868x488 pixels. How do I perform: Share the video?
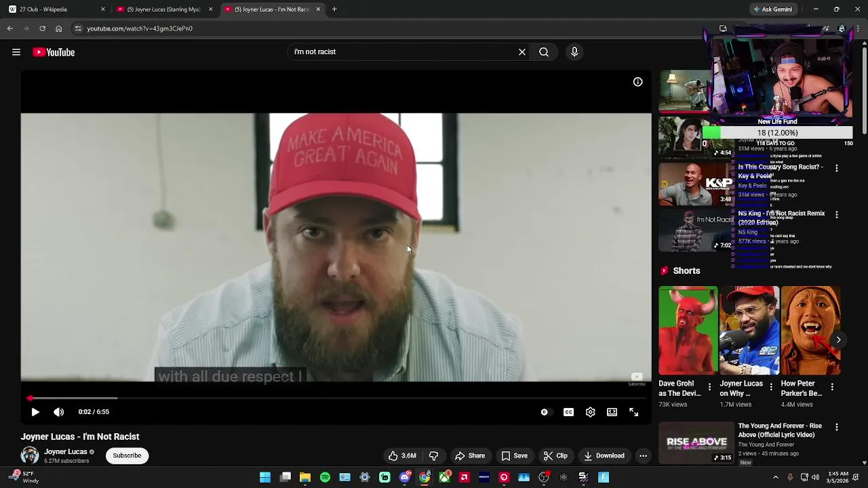coord(470,455)
